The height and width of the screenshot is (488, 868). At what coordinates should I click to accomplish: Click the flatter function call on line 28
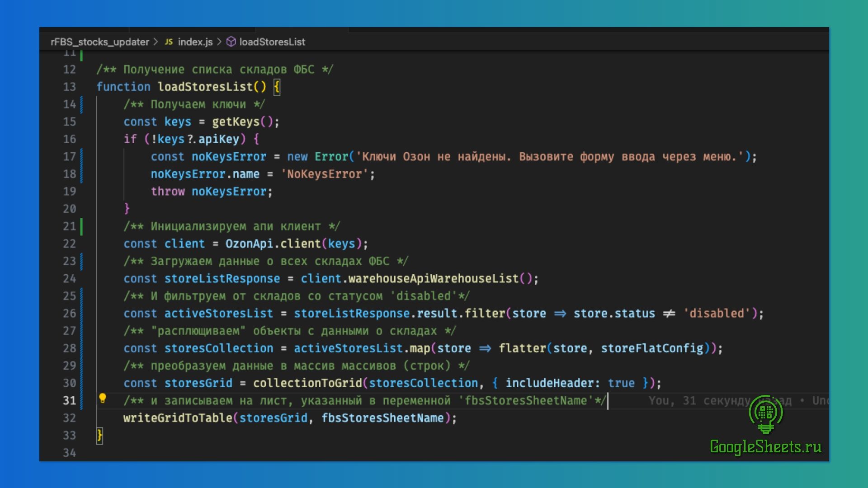coord(523,348)
